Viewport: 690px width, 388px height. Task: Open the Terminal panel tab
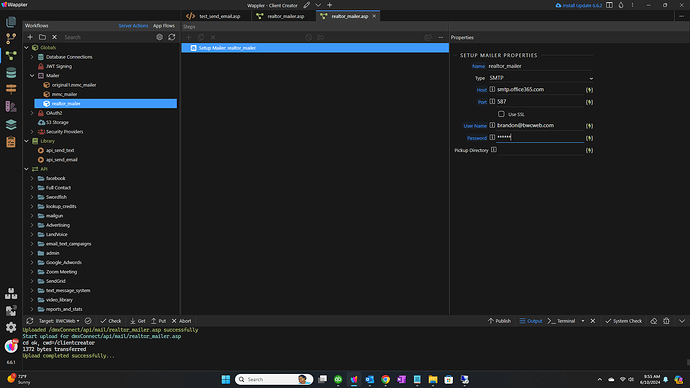(x=562, y=321)
